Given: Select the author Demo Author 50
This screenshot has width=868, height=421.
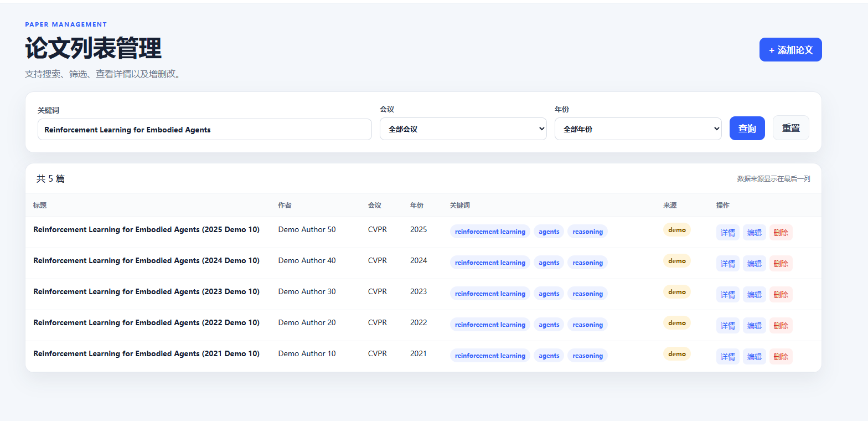Looking at the screenshot, I should click(307, 229).
